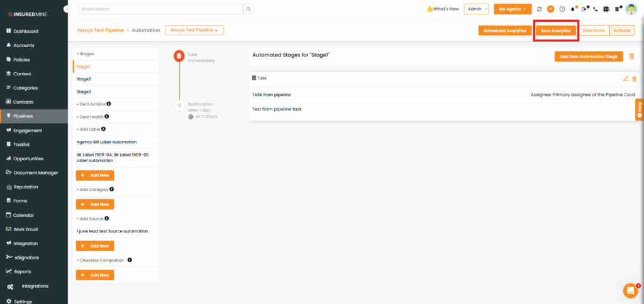
Task: Open the recent history clock icon
Action: point(562,9)
